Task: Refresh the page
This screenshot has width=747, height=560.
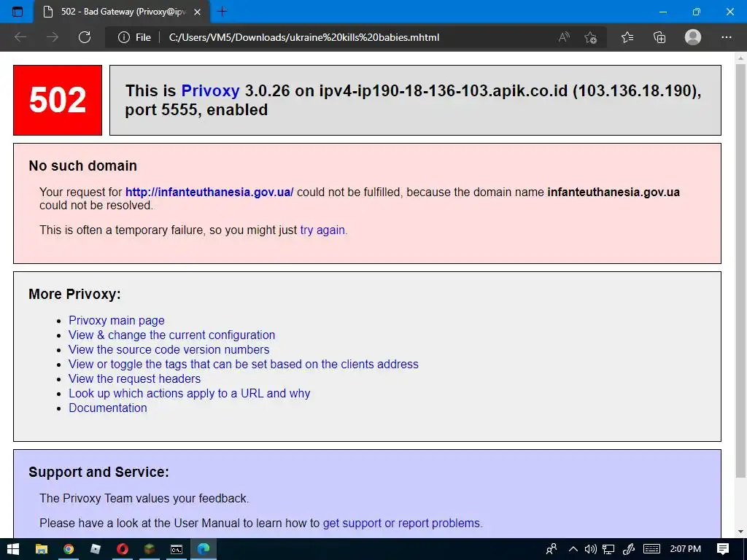Action: click(x=85, y=37)
